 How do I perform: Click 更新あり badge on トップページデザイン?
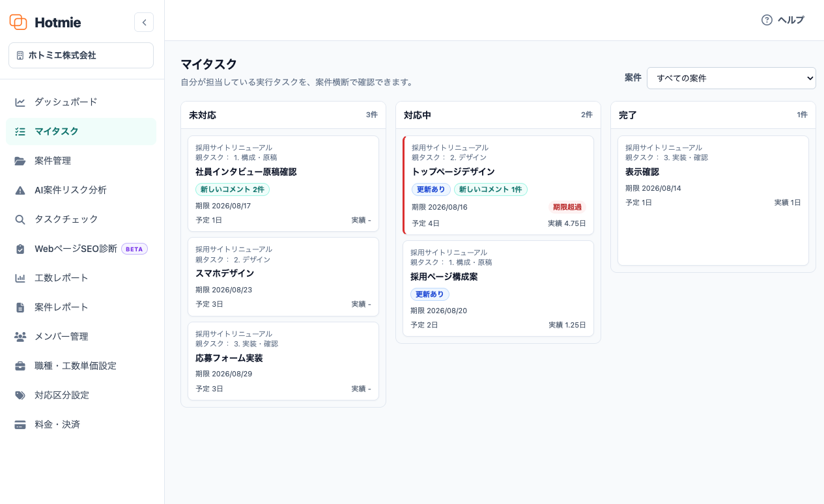click(x=431, y=189)
